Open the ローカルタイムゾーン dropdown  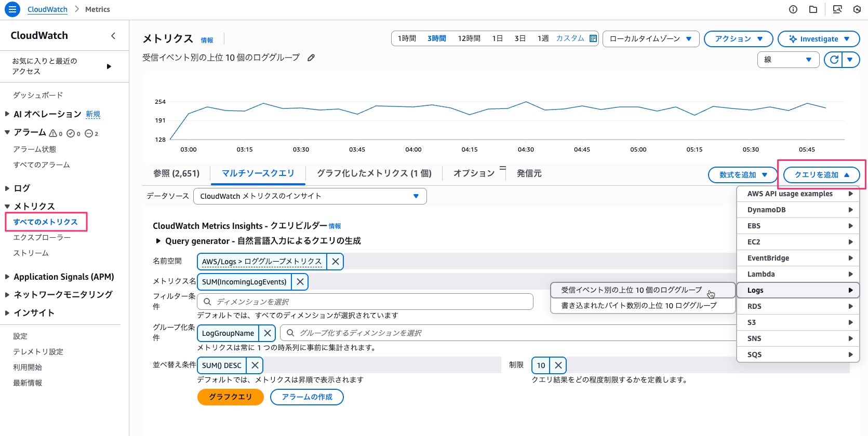pyautogui.click(x=651, y=39)
